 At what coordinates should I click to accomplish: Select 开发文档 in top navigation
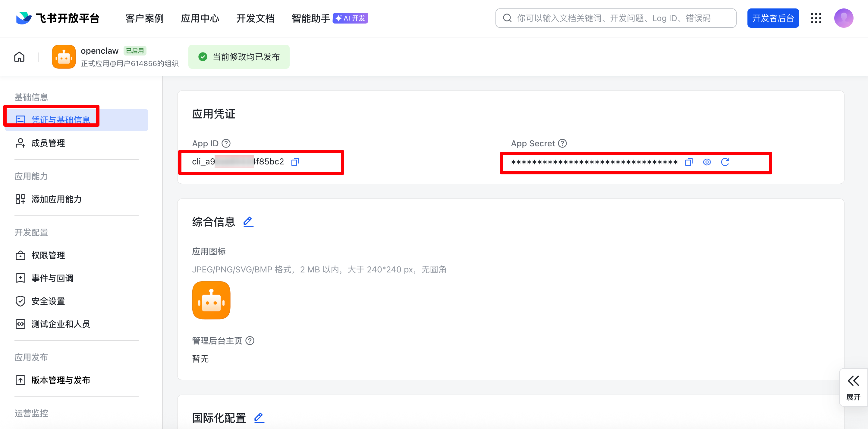point(255,18)
